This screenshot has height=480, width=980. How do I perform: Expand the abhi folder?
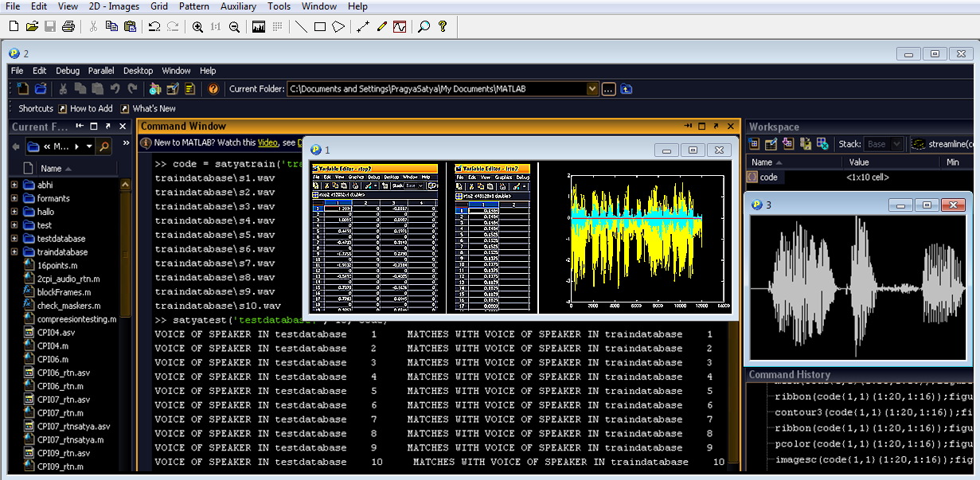pyautogui.click(x=14, y=185)
